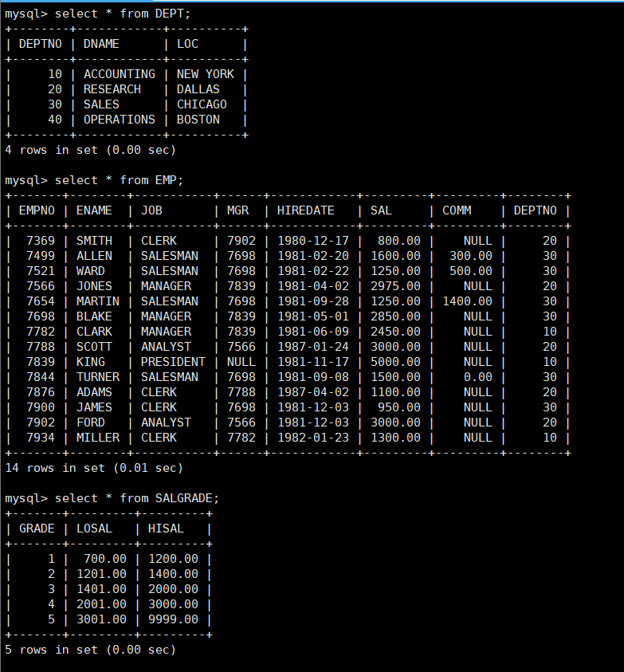Select salary value 950.00
Image resolution: width=624 pixels, height=672 pixels.
click(x=399, y=407)
